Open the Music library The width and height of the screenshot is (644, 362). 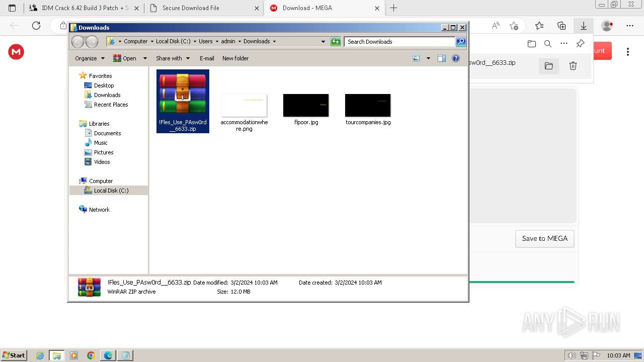(101, 143)
